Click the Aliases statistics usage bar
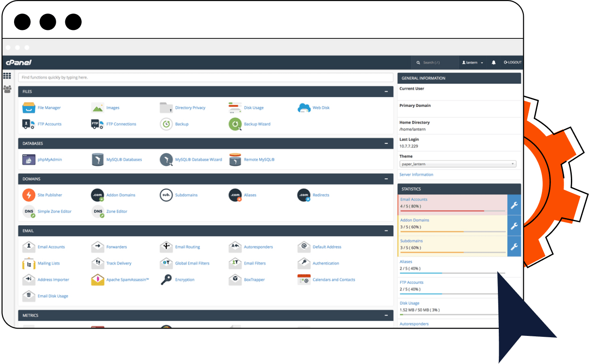Screen dimensions: 589x364 coord(453,273)
